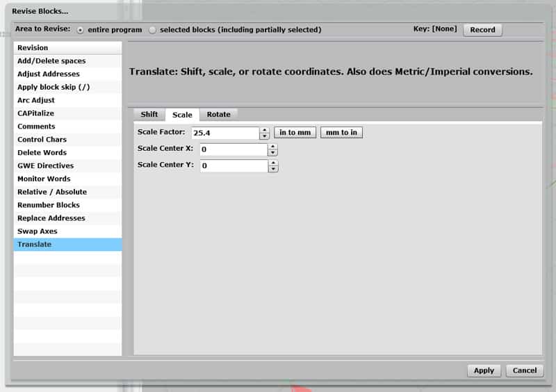Decrement Scale Center Y value

tap(273, 169)
